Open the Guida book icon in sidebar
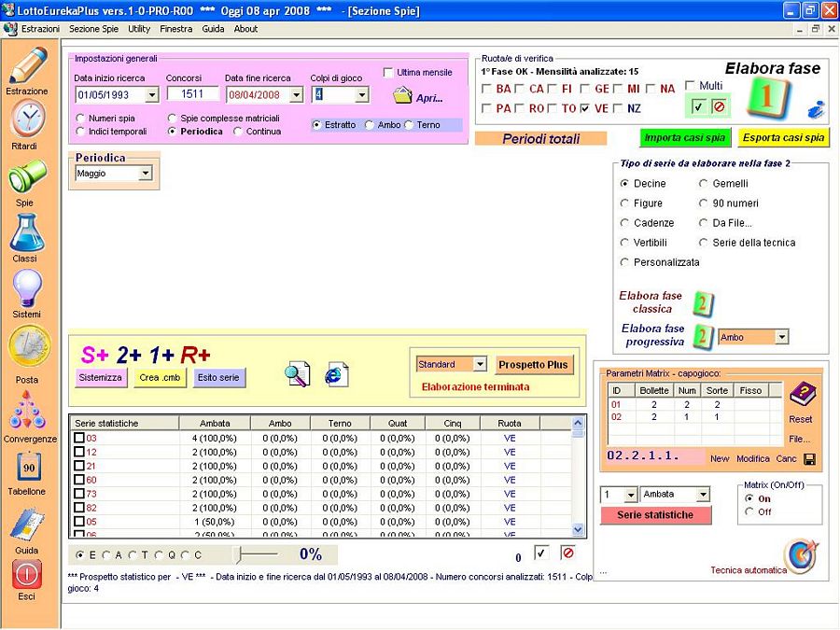This screenshot has height=630, width=840. tap(27, 525)
